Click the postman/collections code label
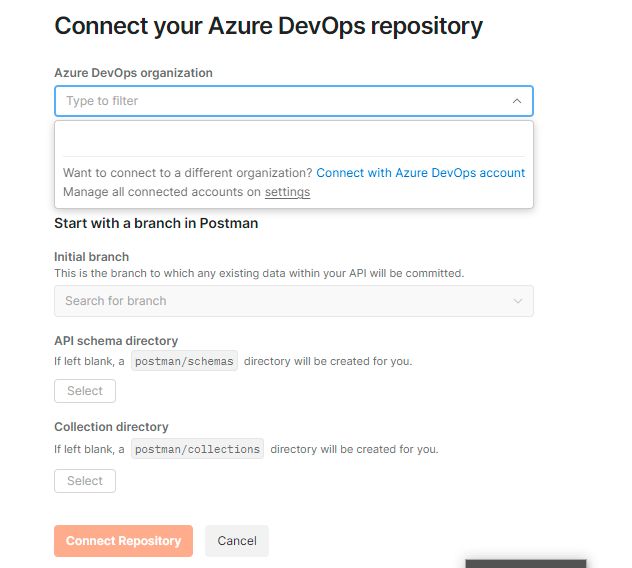The image size is (632, 568). coord(198,449)
